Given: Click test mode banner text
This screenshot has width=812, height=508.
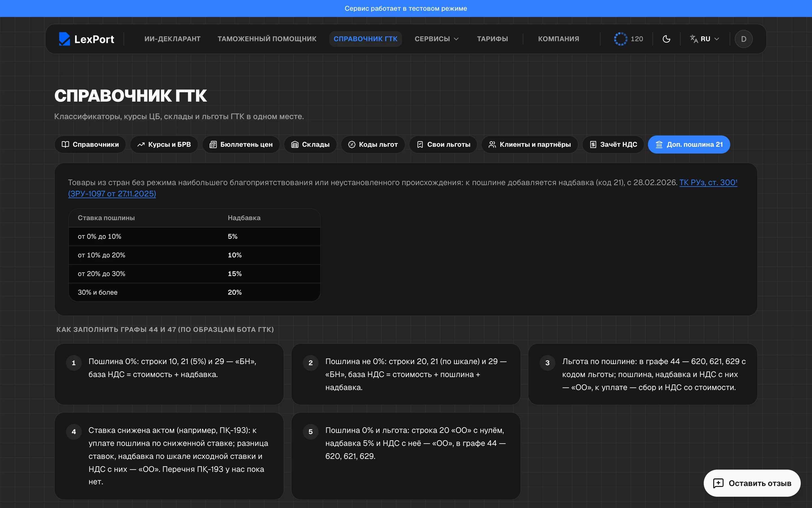Looking at the screenshot, I should pyautogui.click(x=406, y=8).
